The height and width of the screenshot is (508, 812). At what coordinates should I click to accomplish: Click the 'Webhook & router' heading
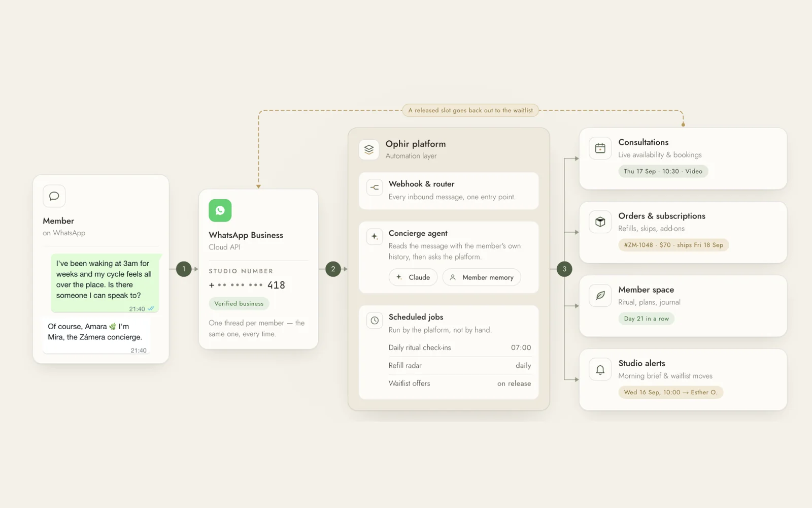pos(421,184)
